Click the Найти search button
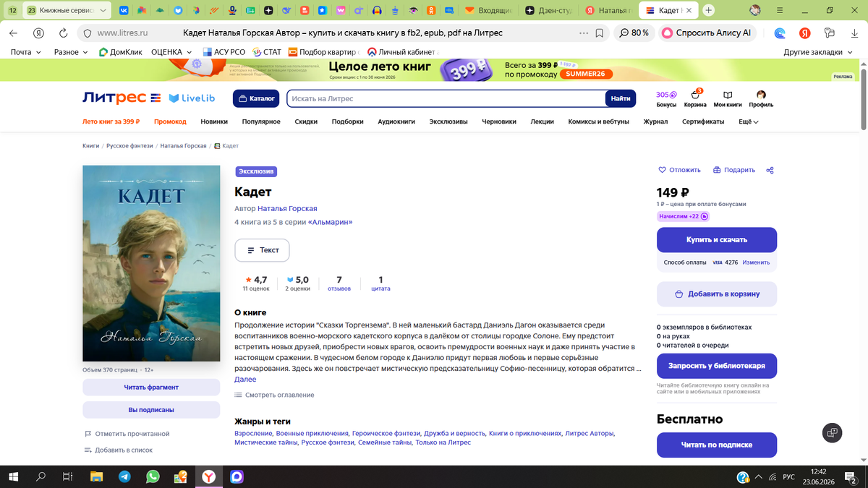 pyautogui.click(x=621, y=98)
